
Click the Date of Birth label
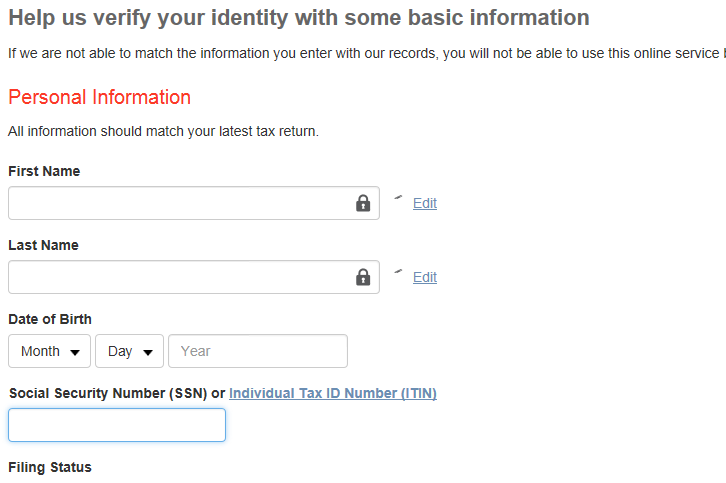[50, 319]
